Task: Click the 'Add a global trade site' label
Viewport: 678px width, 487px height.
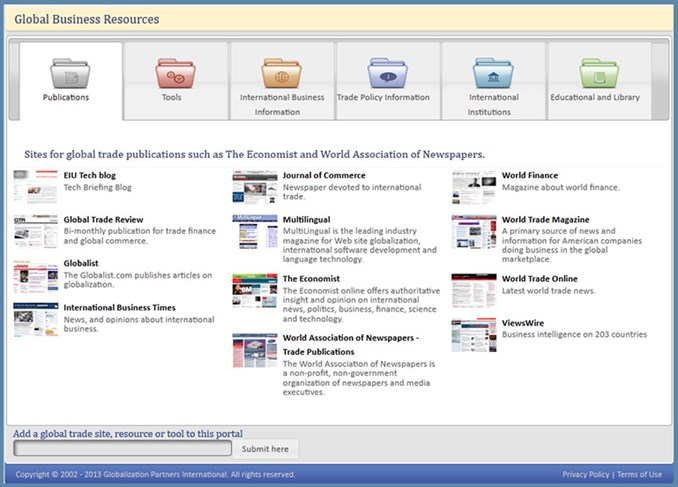Action: 128,433
